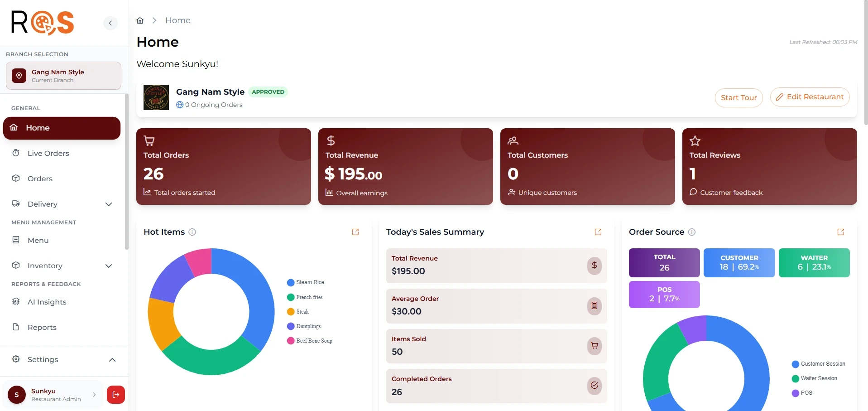Screen dimensions: 868x411
Task: Click the dollar icon in Total Revenue row
Action: coord(595,266)
